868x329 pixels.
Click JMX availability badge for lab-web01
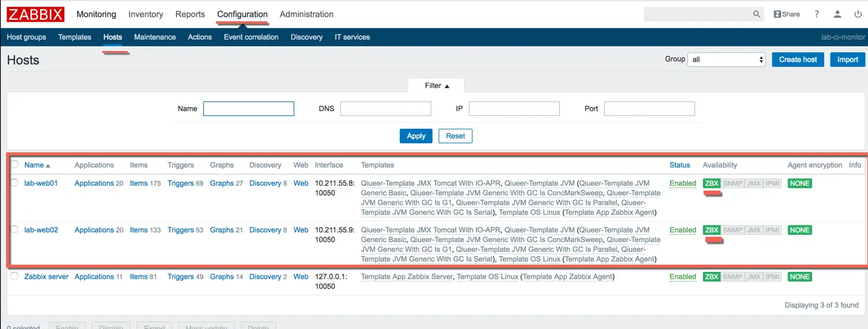coord(754,183)
